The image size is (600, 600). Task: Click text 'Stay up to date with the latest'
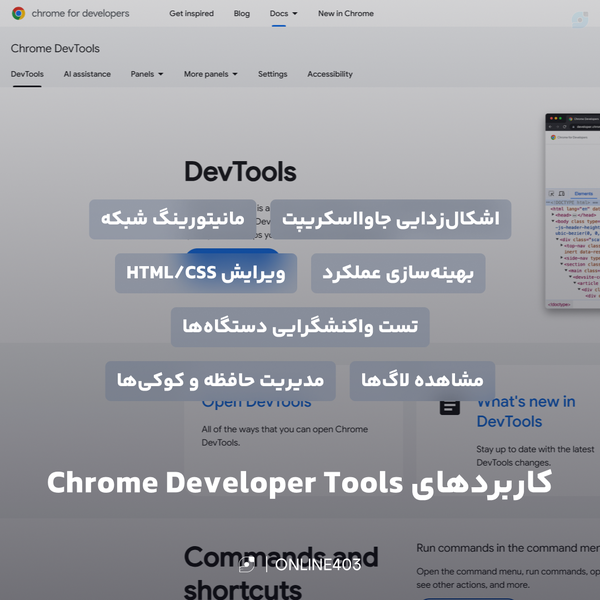coord(535,449)
